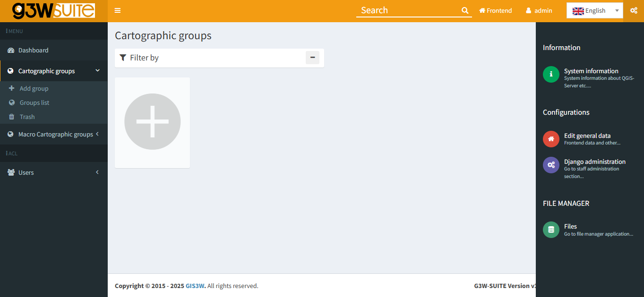Click the Trash bin icon
The image size is (644, 297).
pos(12,117)
